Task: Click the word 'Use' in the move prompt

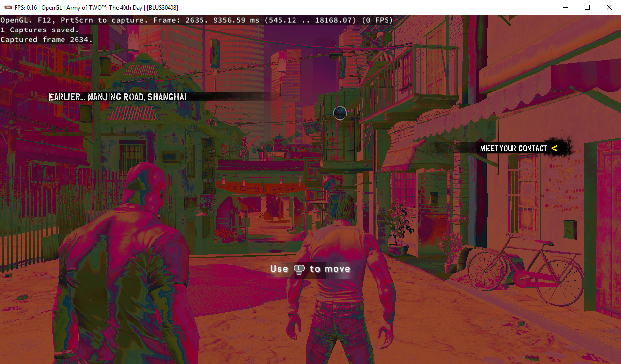Action: [x=279, y=269]
